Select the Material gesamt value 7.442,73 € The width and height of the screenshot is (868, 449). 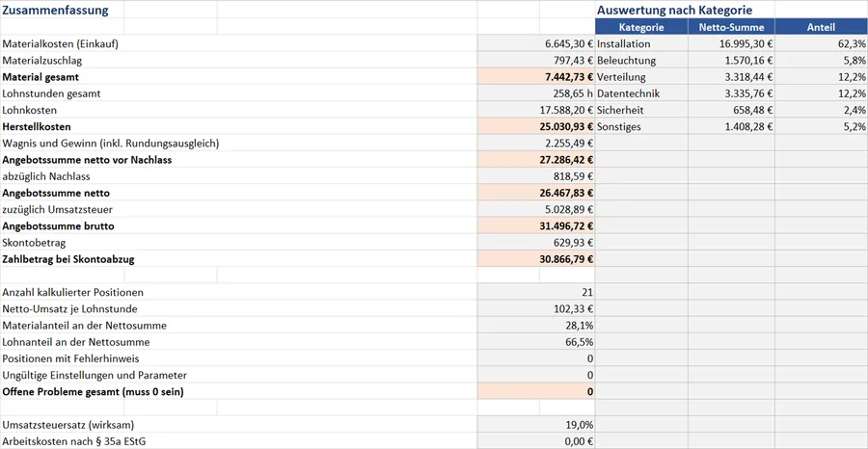click(x=536, y=77)
